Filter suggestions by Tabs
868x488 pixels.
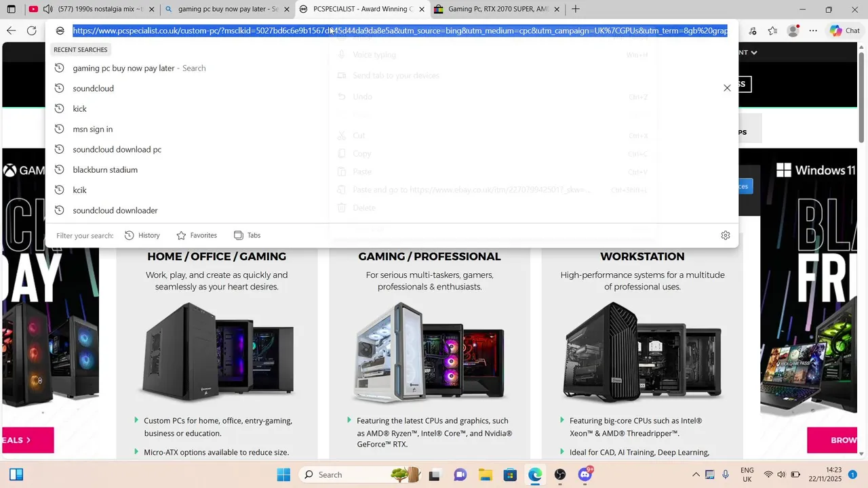[x=247, y=235]
